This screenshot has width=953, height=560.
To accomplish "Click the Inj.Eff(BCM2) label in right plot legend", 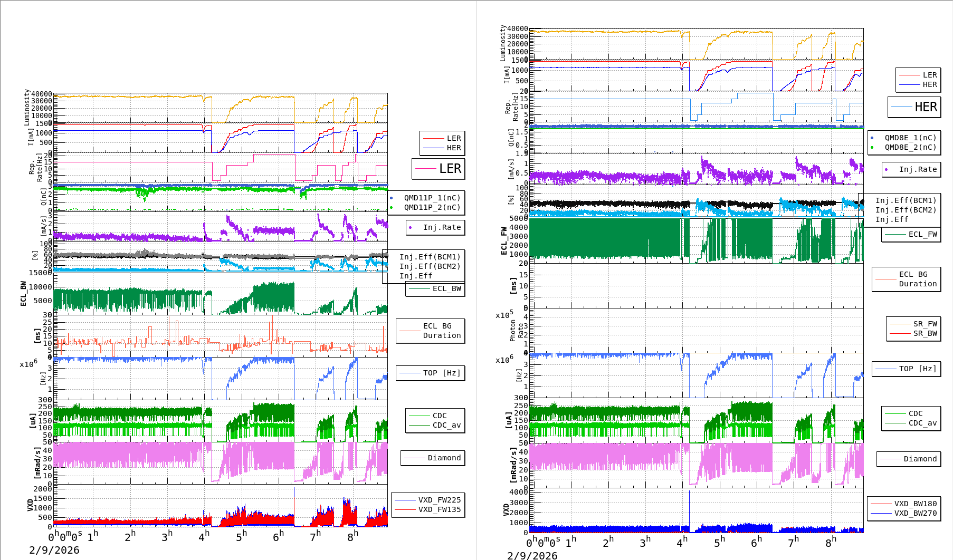I will [906, 210].
